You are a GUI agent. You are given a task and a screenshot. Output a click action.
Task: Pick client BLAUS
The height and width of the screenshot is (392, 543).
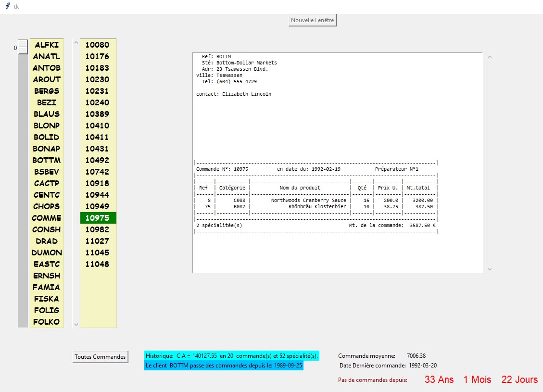(47, 114)
